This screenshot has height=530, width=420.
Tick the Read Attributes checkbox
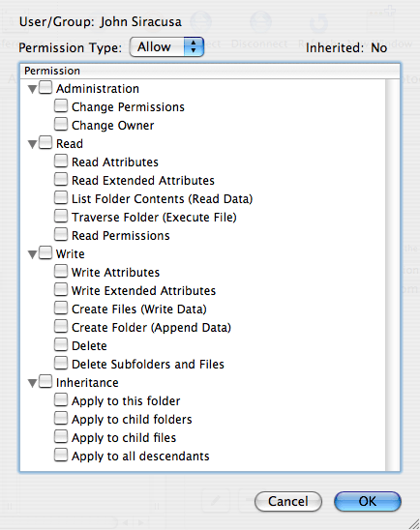(x=61, y=161)
